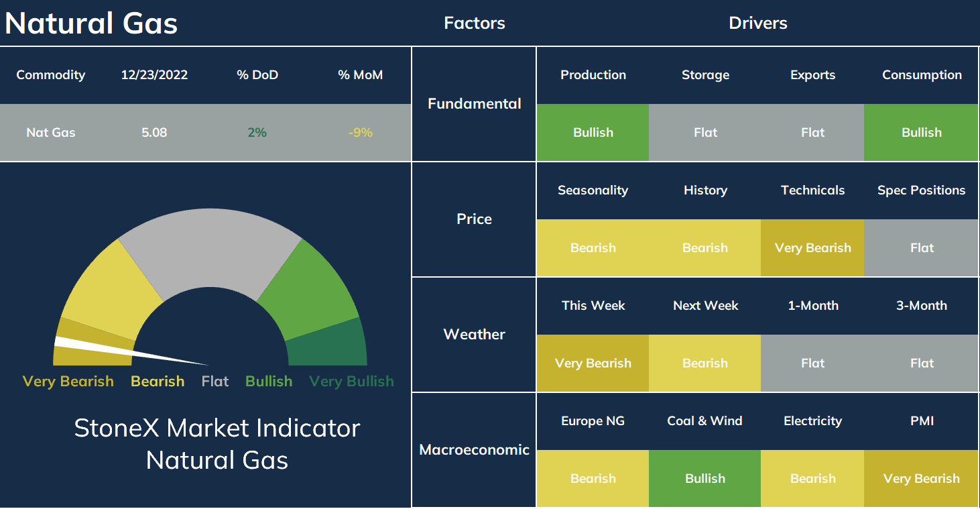
Task: Click the PMI Very Bearish cell
Action: (x=922, y=478)
